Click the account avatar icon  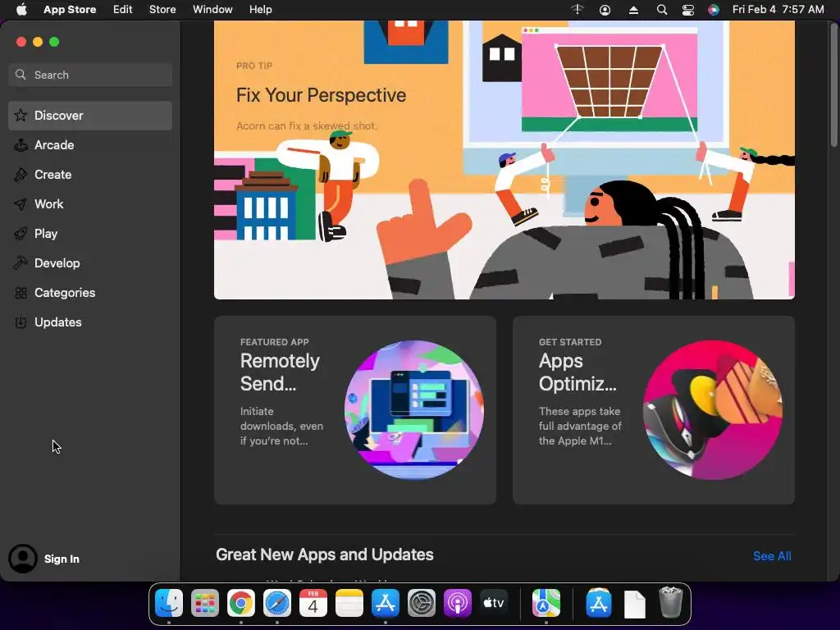tap(22, 559)
